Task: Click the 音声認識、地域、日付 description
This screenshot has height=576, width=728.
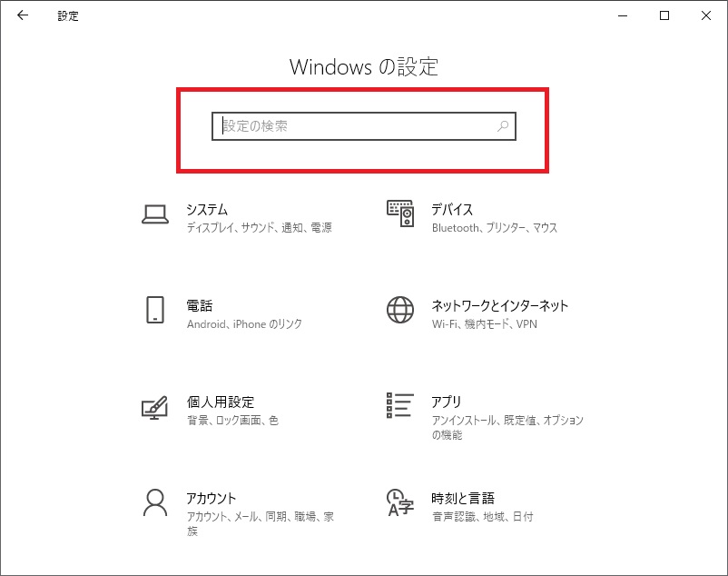Action: [x=483, y=516]
